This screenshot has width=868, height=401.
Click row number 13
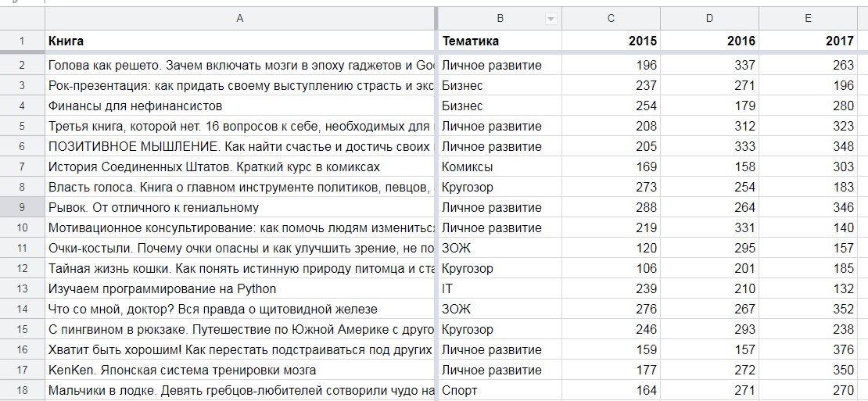[x=22, y=288]
